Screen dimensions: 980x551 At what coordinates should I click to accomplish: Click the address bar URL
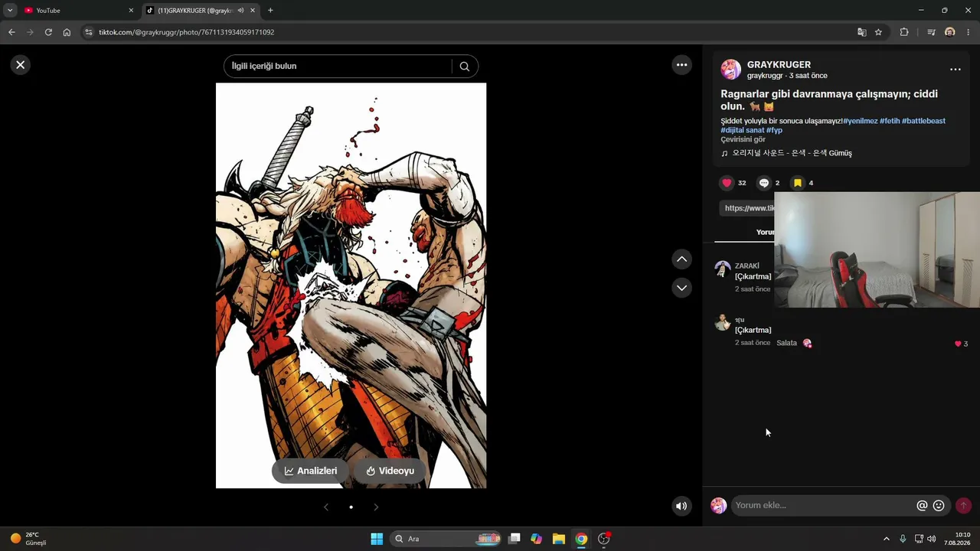point(186,32)
